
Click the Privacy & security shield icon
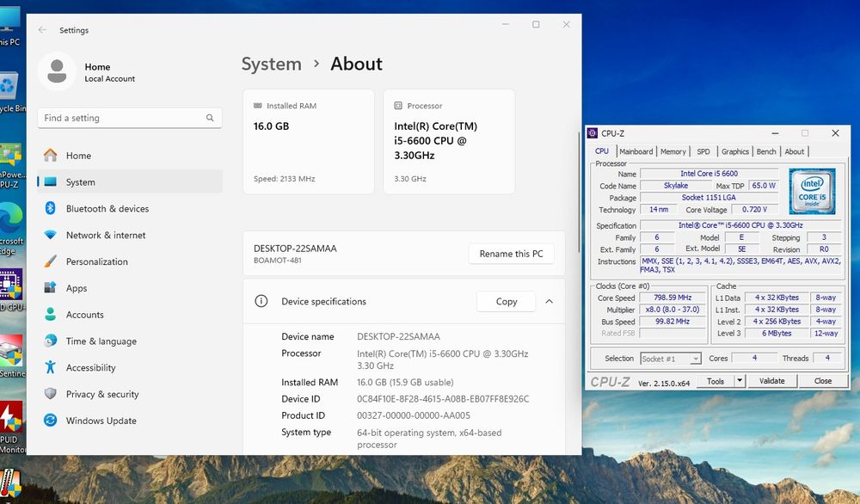51,394
